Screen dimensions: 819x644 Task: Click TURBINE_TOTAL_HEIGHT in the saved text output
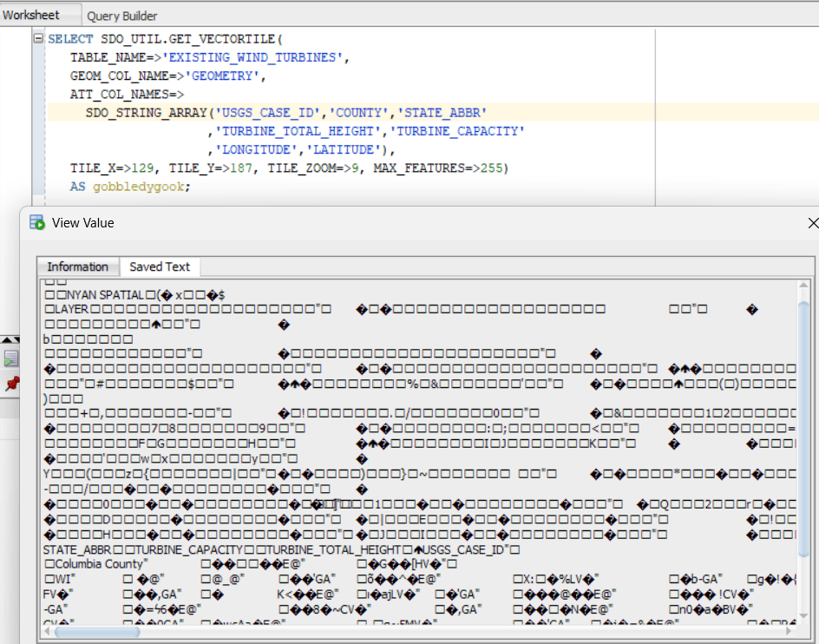333,550
